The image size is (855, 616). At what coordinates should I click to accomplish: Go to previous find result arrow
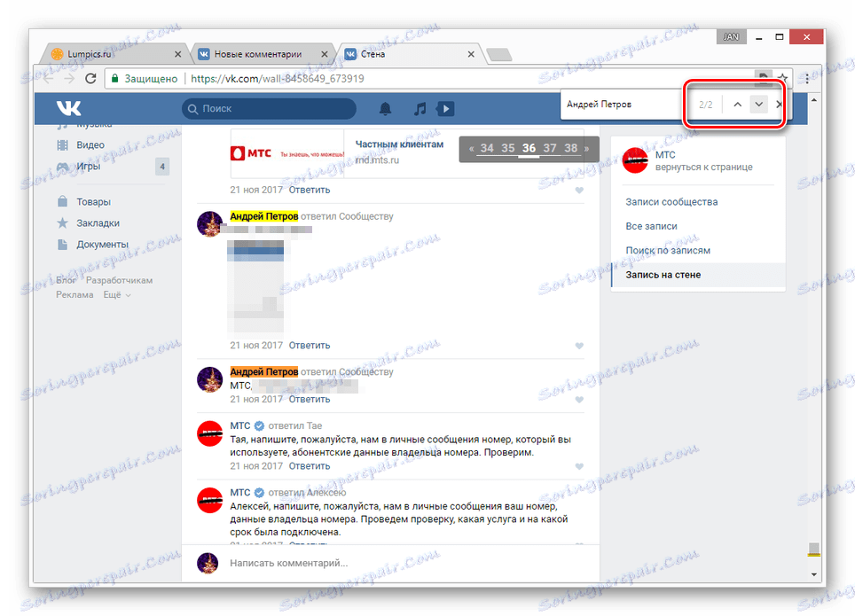(x=737, y=104)
